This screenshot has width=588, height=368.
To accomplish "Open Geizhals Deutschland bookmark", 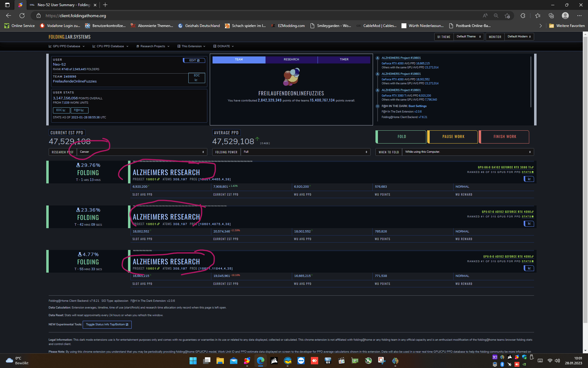I will pyautogui.click(x=199, y=26).
